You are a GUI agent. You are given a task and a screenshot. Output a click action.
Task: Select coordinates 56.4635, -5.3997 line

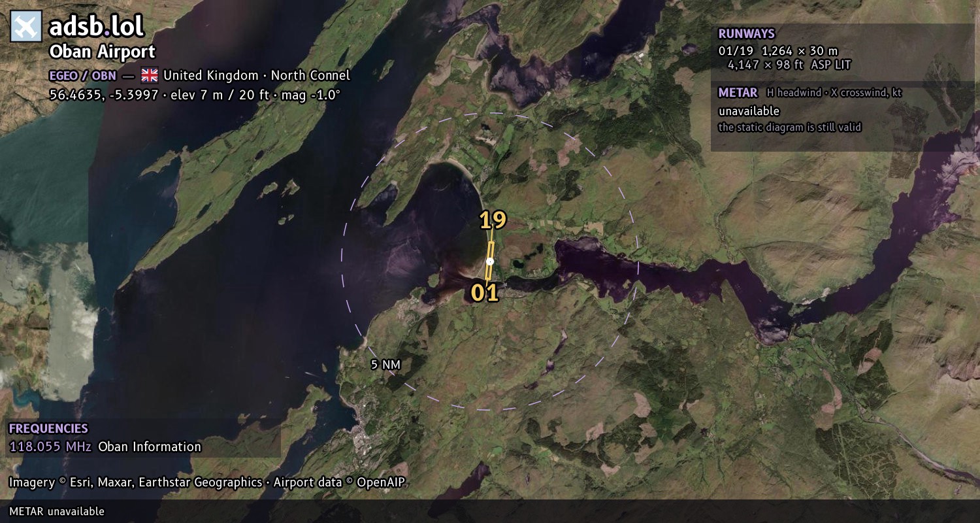pyautogui.click(x=195, y=95)
